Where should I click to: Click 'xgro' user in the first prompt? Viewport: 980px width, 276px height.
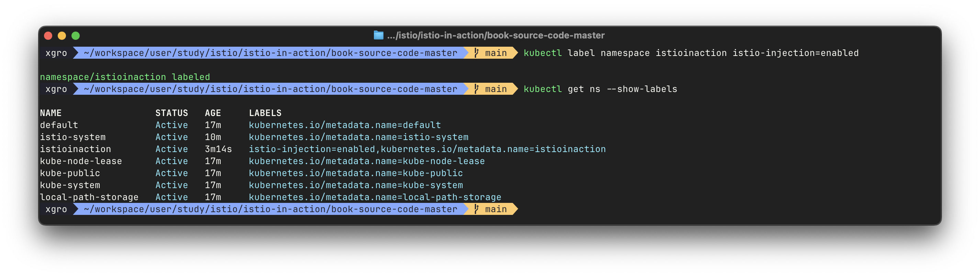[x=56, y=53]
